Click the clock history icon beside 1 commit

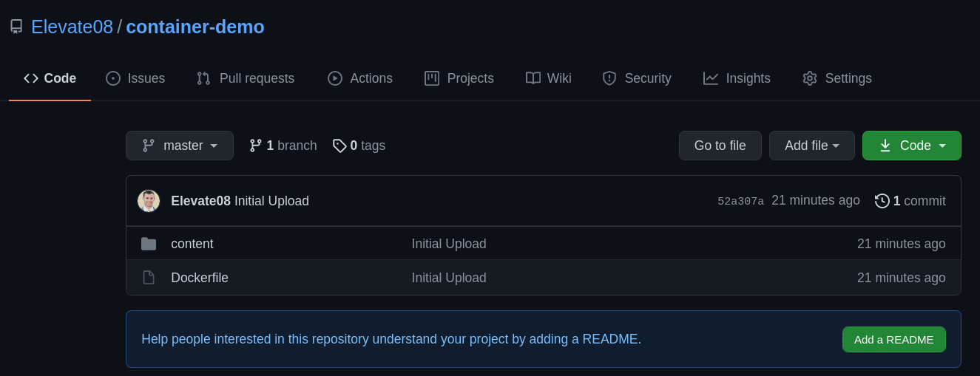[x=882, y=201]
